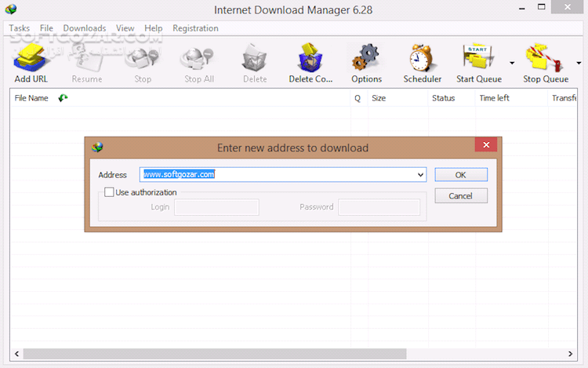Open the Tasks menu
This screenshot has width=588, height=368.
coord(19,28)
